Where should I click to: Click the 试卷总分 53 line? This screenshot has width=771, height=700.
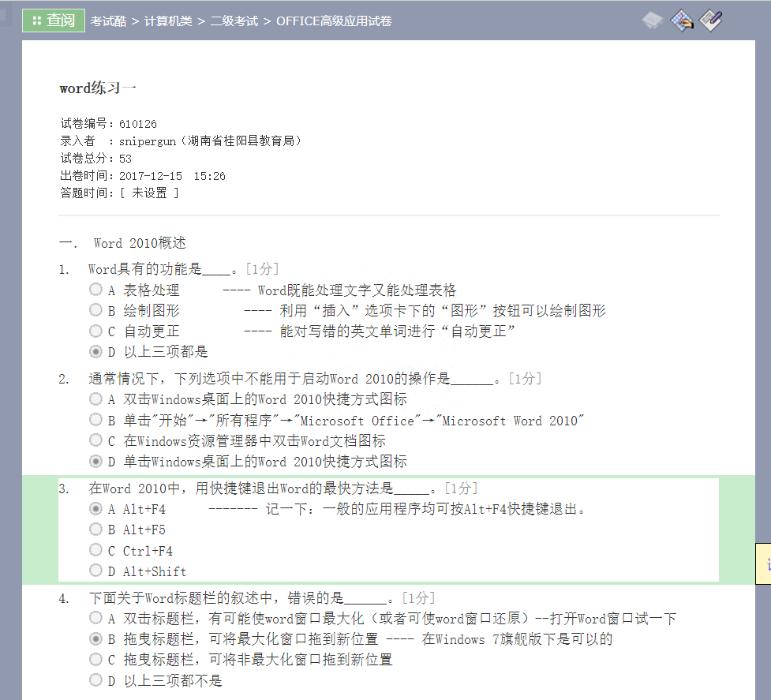pos(96,159)
